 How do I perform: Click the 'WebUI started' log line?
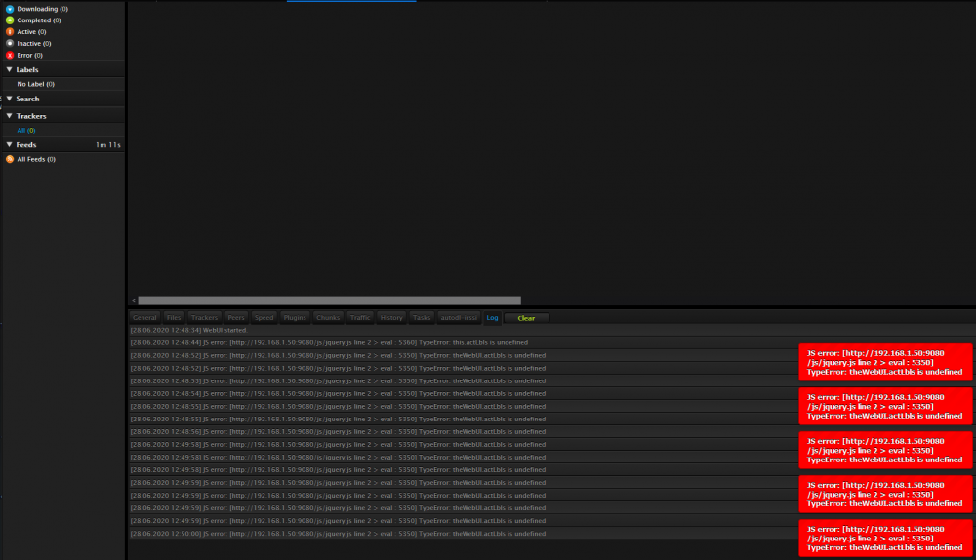pyautogui.click(x=189, y=330)
